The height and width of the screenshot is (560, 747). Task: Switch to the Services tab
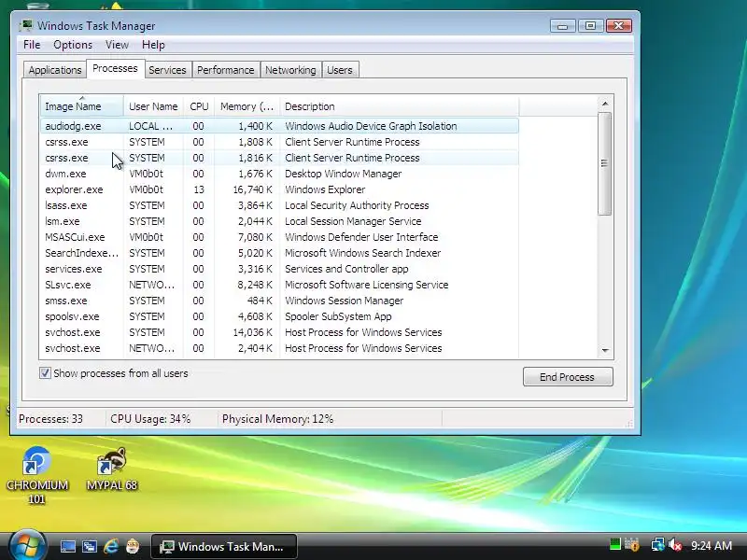pos(167,70)
